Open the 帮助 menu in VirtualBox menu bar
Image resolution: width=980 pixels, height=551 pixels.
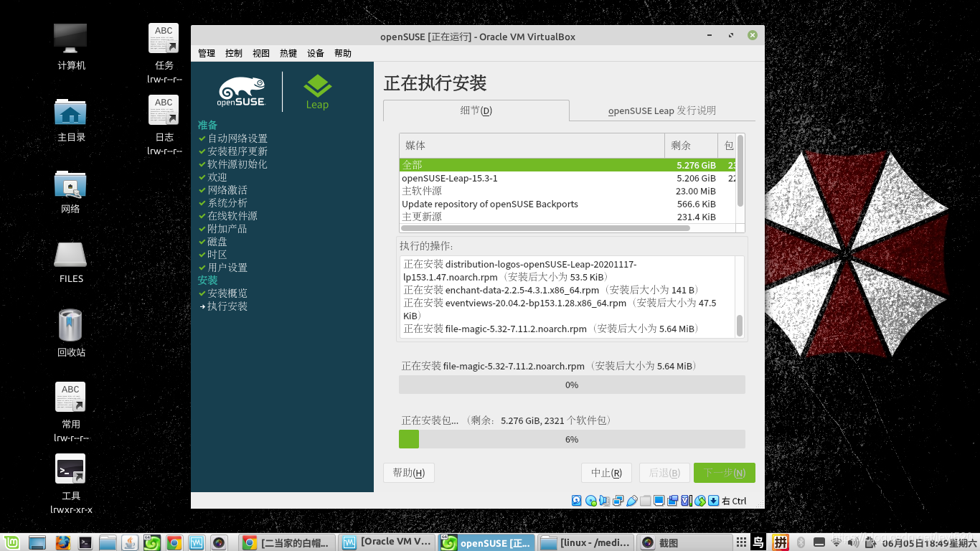(x=343, y=53)
